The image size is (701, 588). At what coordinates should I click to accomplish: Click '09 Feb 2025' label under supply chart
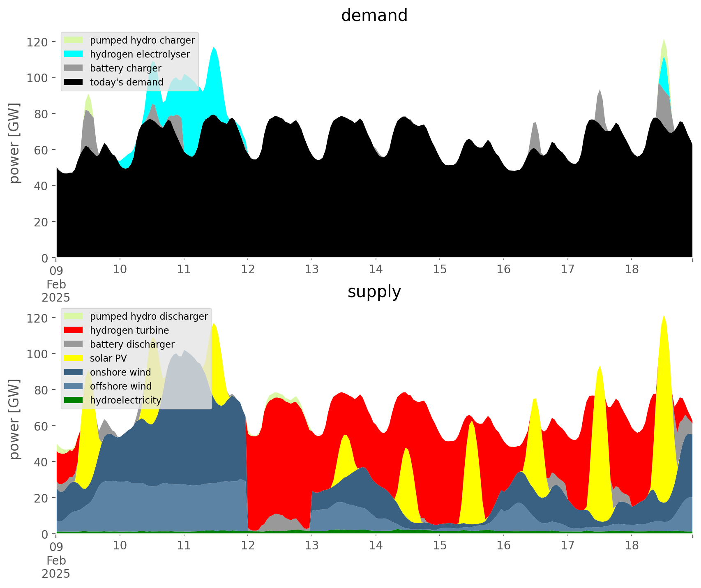tap(56, 560)
